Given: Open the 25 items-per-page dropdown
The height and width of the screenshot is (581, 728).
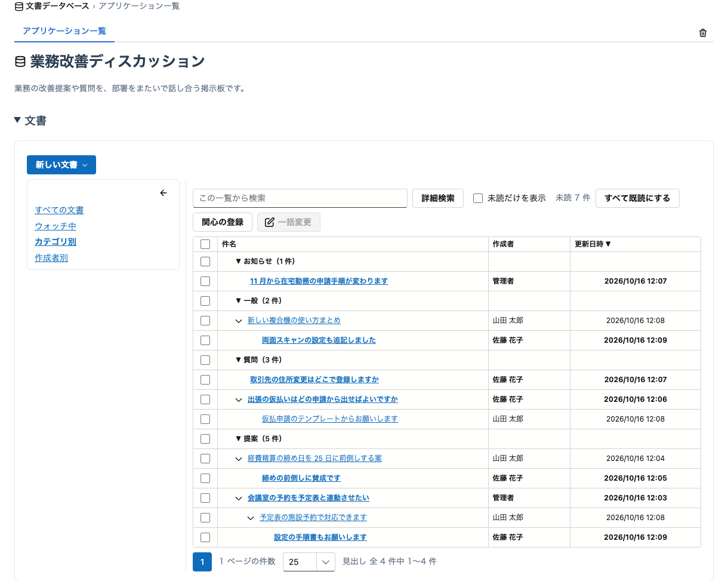Looking at the screenshot, I should (309, 562).
